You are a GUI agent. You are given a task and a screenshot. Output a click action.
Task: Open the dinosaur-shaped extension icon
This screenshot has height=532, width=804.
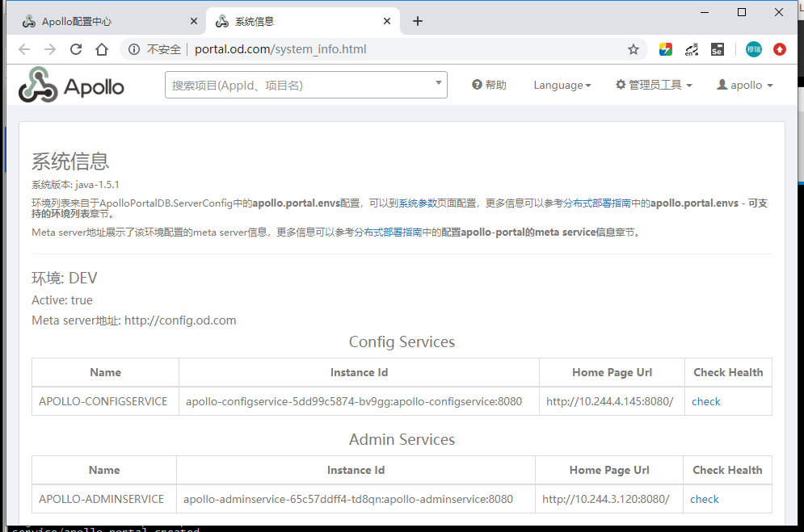click(x=692, y=49)
